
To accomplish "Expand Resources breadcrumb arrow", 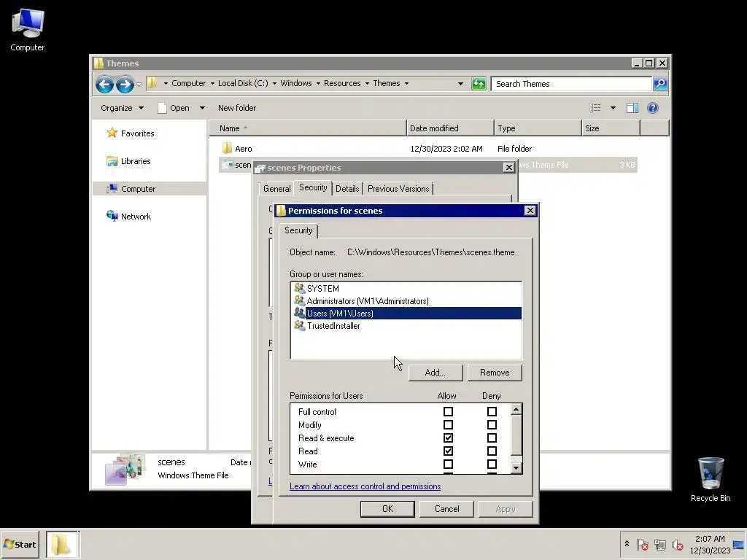I will pos(367,83).
